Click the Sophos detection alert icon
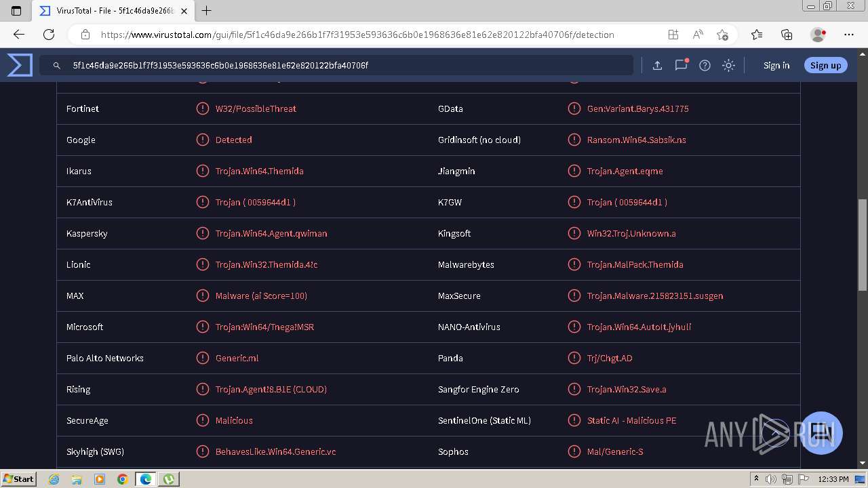 574,451
